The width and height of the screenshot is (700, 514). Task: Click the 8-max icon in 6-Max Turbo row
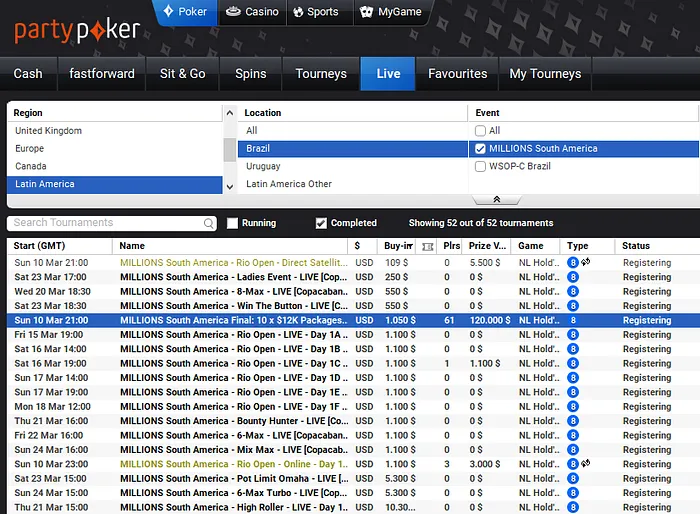tap(573, 493)
